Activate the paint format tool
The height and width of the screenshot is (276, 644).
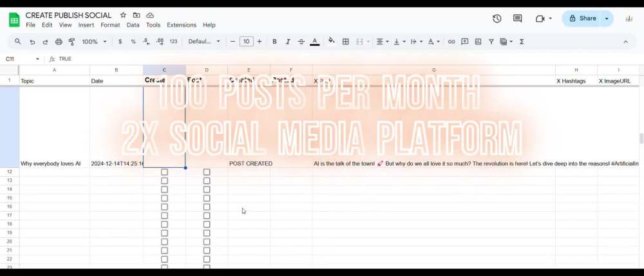click(x=72, y=41)
